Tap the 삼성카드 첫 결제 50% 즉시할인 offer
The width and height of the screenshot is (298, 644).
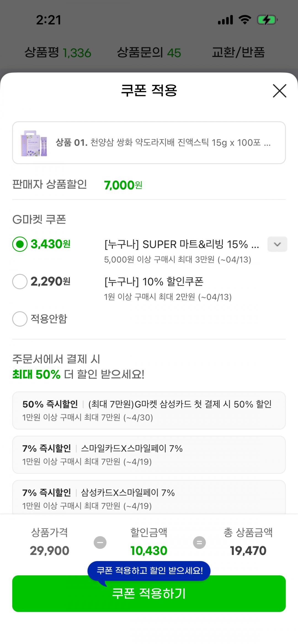coord(149,410)
